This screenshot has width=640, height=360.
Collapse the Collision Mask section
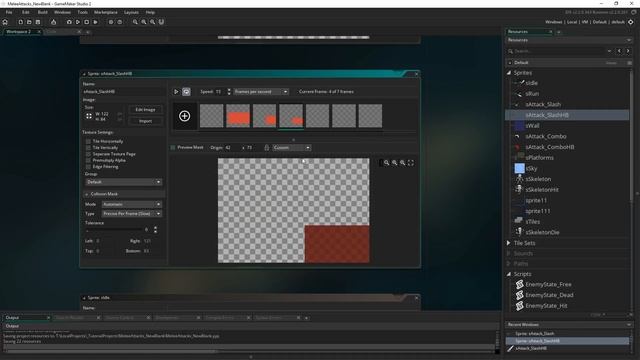tap(87, 194)
